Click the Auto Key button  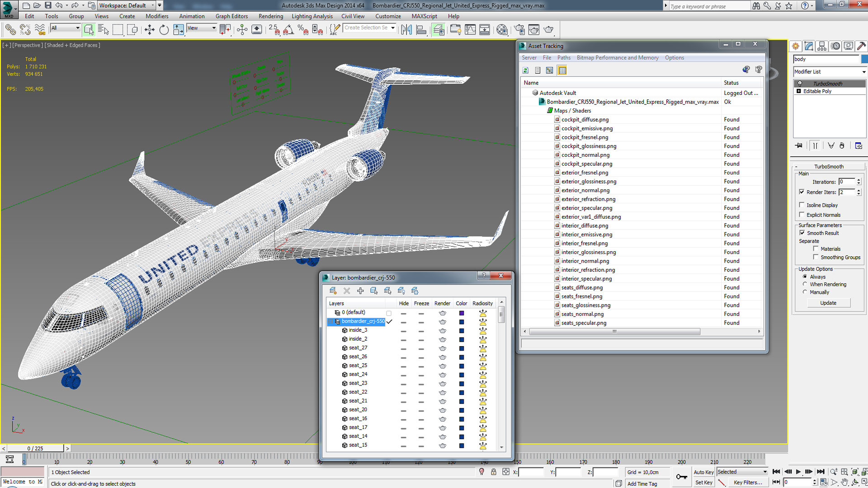pos(703,472)
